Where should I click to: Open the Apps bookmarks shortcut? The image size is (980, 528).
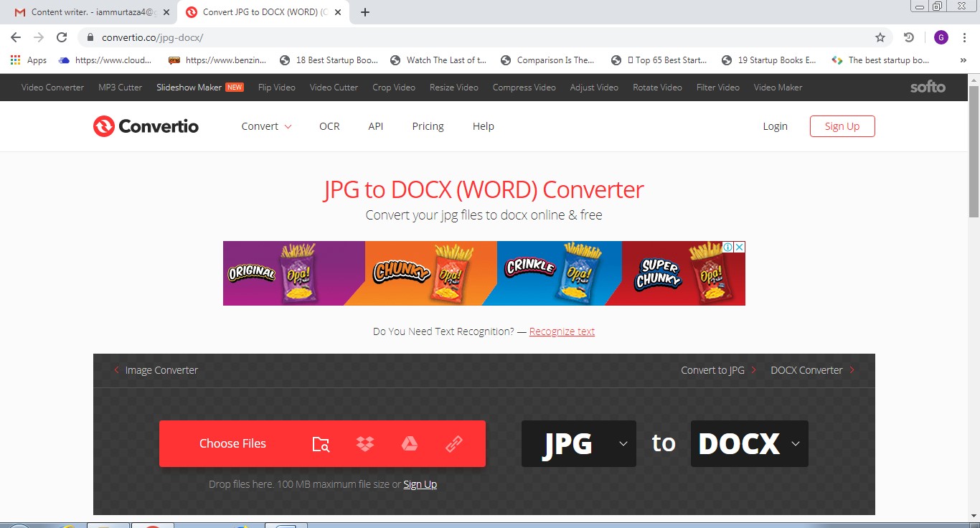click(x=29, y=60)
